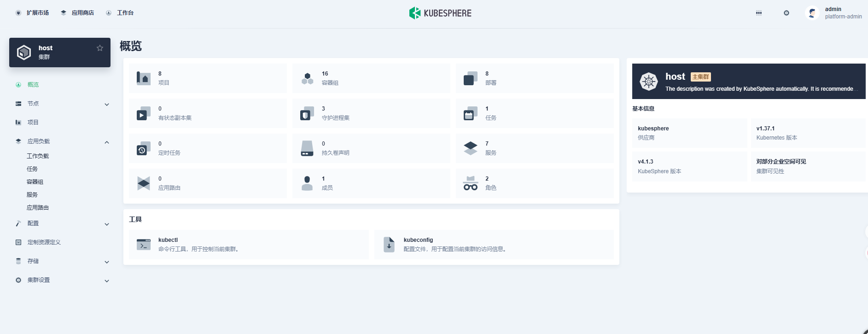
Task: Click the 有状态副本集 card icon
Action: point(144,113)
